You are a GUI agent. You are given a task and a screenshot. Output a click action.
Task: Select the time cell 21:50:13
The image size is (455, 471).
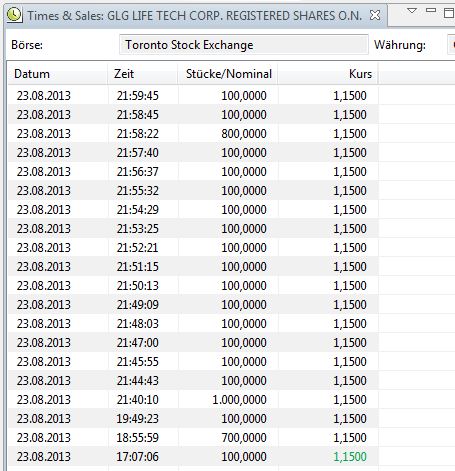(137, 286)
